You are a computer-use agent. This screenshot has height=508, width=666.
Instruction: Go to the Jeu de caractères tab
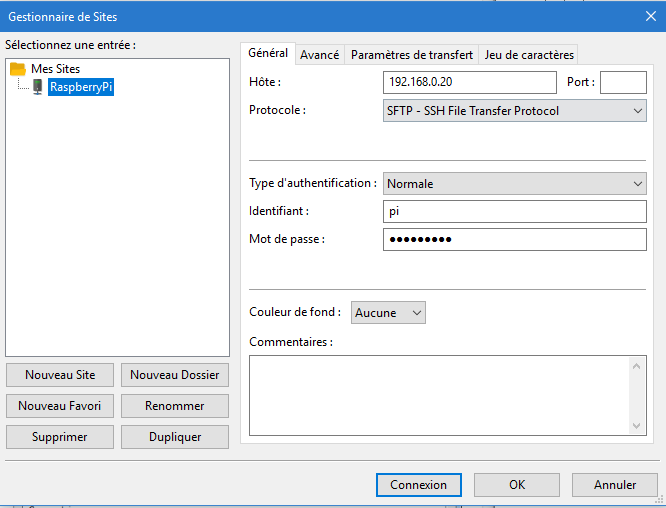coord(528,55)
